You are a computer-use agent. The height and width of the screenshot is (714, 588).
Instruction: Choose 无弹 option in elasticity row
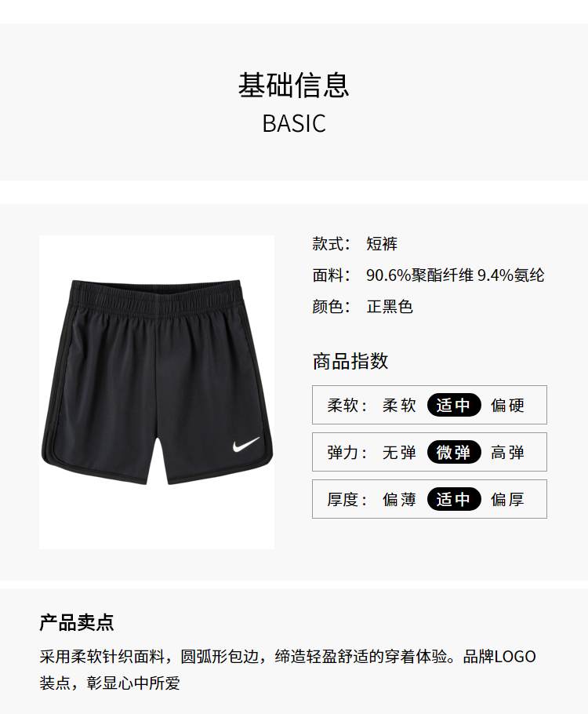(399, 453)
